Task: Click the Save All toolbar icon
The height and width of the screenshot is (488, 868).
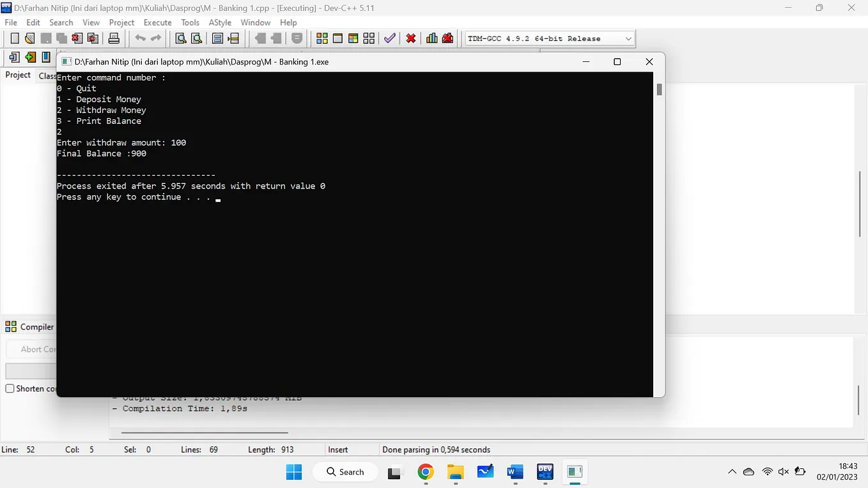Action: point(61,38)
